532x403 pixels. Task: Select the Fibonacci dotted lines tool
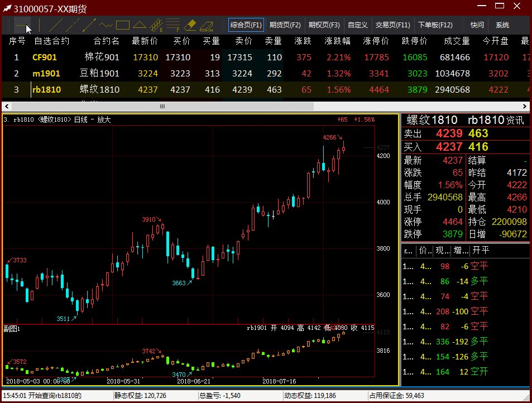(173, 25)
